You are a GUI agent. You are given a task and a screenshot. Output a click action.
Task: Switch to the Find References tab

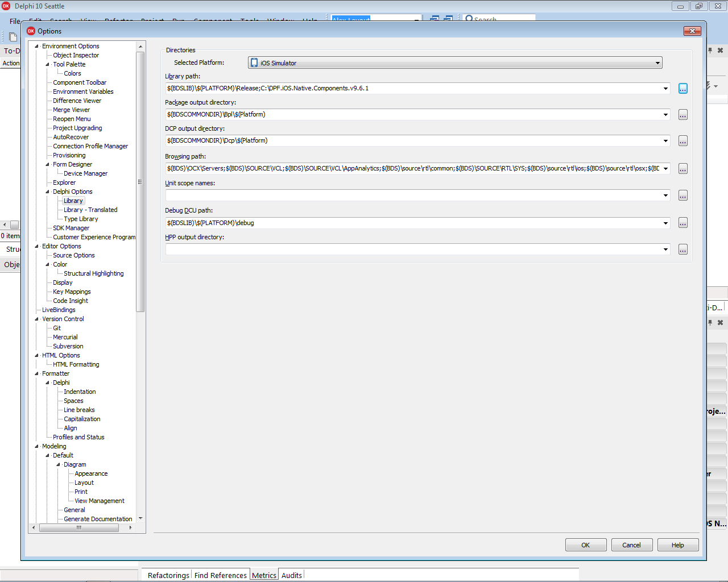220,575
